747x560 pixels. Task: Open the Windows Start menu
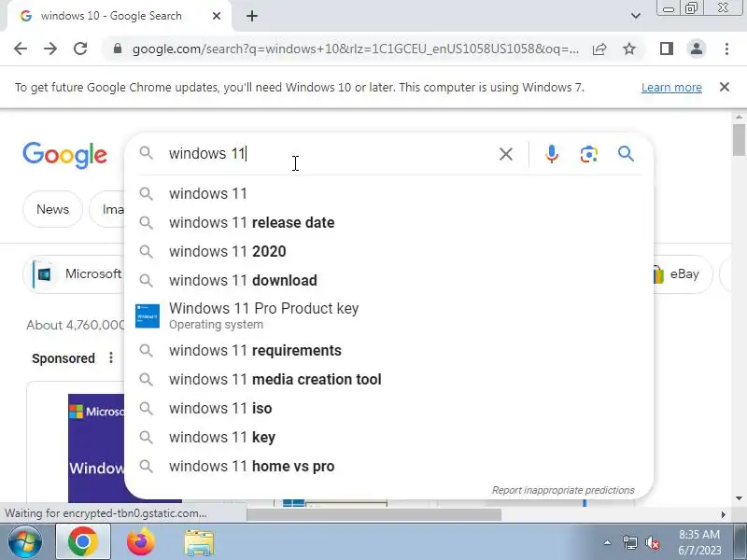[x=25, y=542]
